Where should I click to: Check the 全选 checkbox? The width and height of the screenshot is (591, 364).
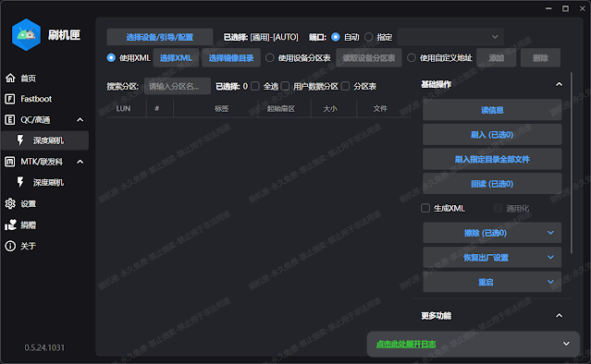(x=255, y=86)
